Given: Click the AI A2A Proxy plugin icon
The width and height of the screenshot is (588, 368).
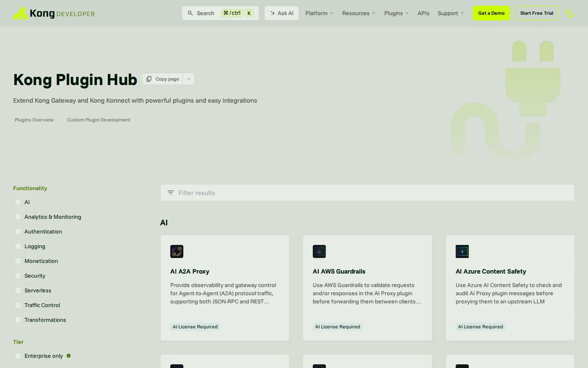Looking at the screenshot, I should (177, 251).
